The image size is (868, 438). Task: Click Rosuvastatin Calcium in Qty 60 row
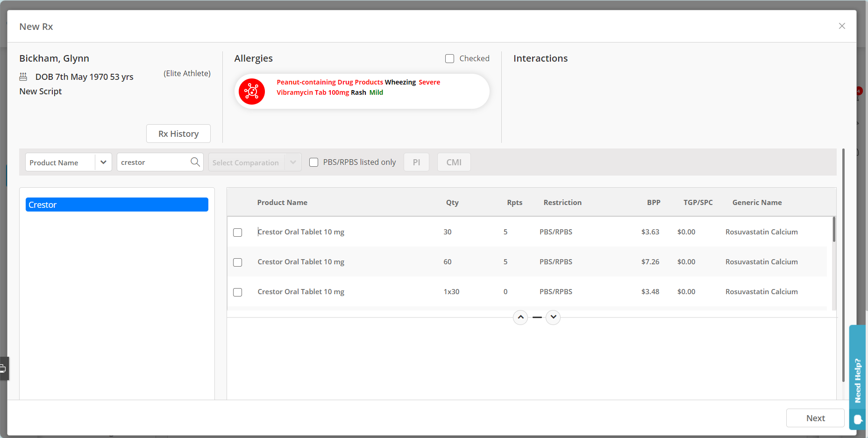[761, 261]
